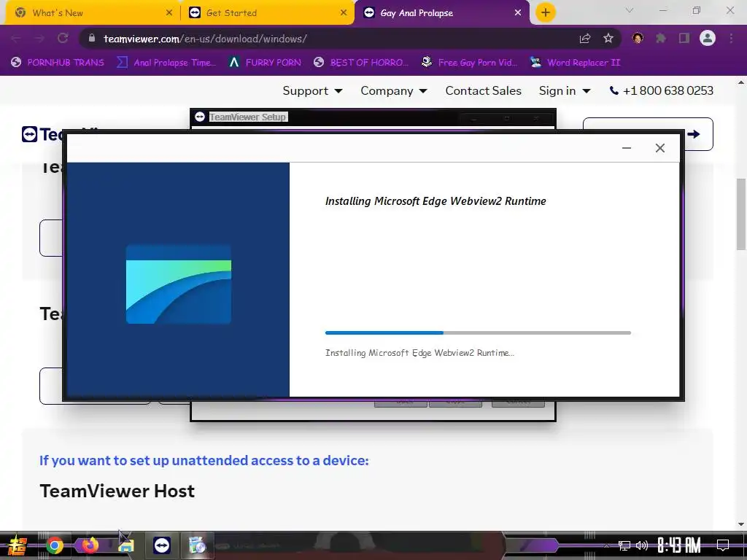Screen dimensions: 747x560
Task: Click the Contact Sales link
Action: [x=483, y=90]
